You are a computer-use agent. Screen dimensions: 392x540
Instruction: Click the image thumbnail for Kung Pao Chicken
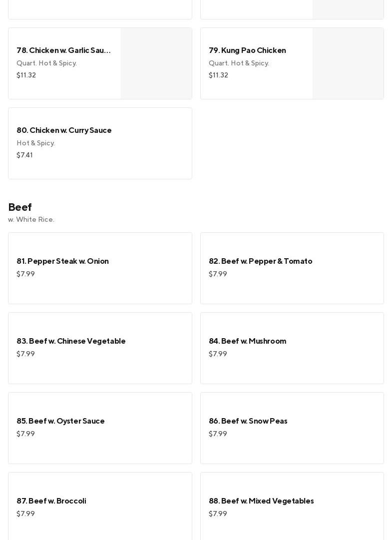(x=348, y=63)
